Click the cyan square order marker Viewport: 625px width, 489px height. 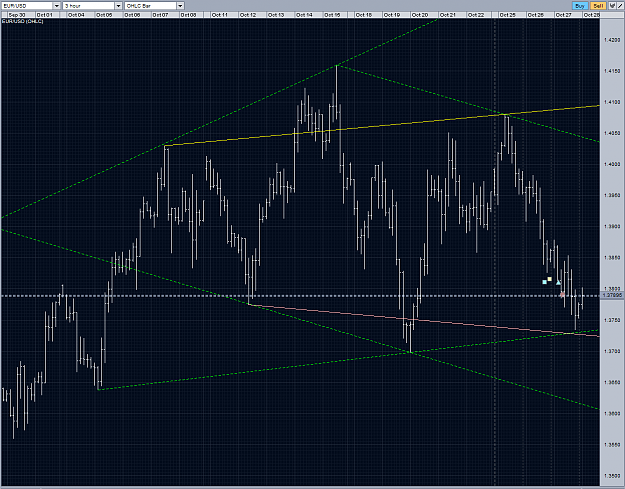point(544,282)
